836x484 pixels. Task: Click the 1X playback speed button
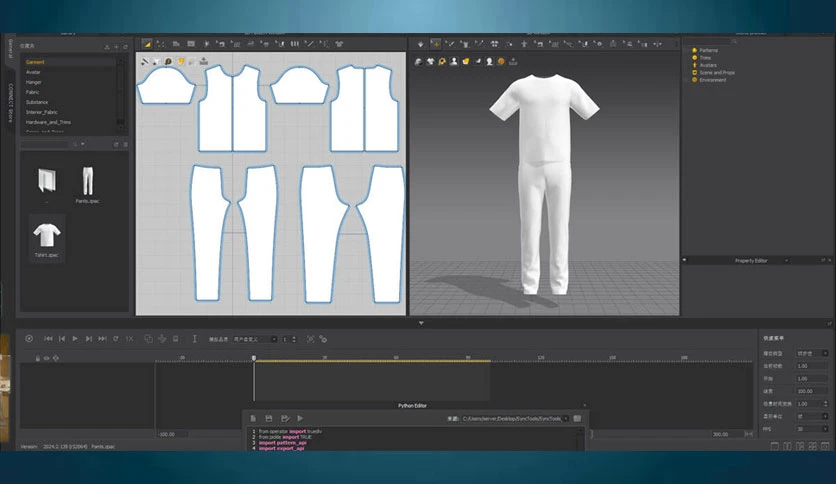[x=129, y=338]
